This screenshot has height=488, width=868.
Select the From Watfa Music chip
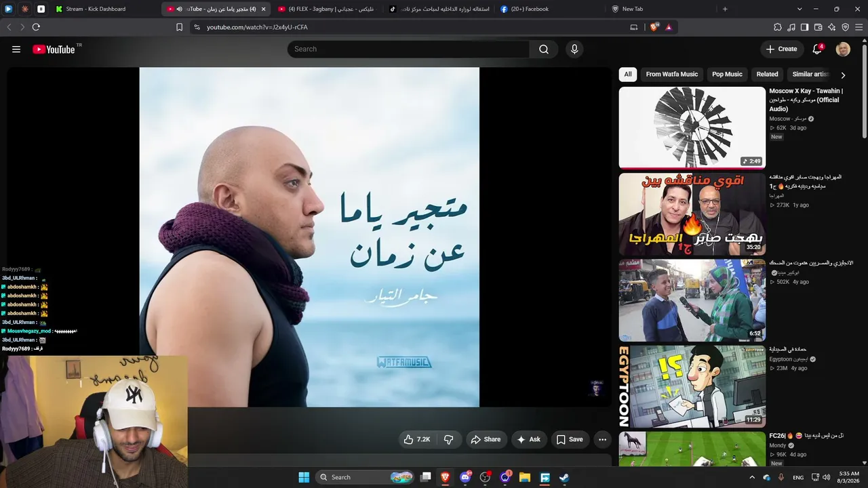(671, 75)
